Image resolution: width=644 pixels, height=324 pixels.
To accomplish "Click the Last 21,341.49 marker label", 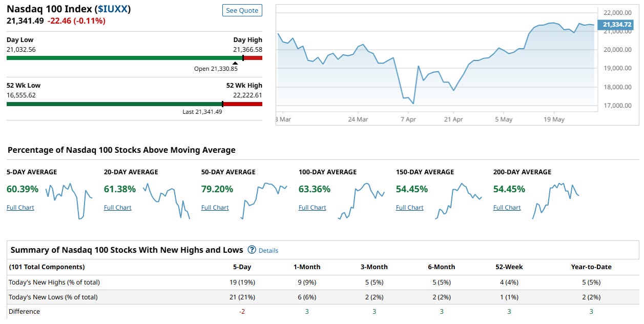I will 202,112.
